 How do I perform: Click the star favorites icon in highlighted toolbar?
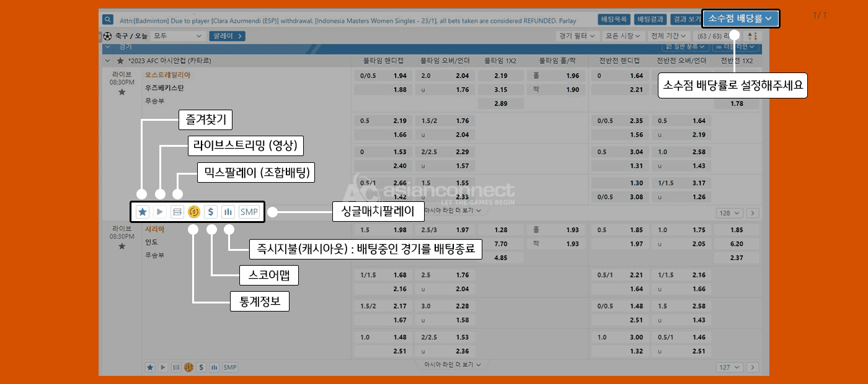click(143, 212)
